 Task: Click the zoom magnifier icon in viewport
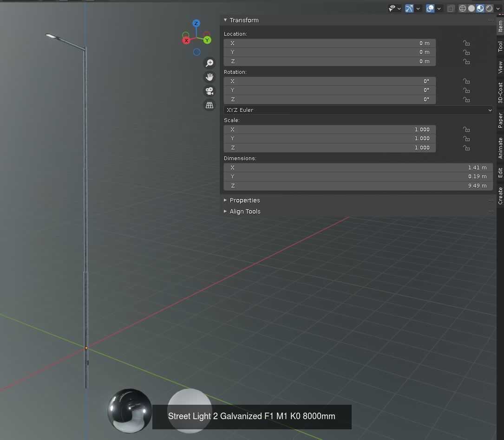point(209,63)
